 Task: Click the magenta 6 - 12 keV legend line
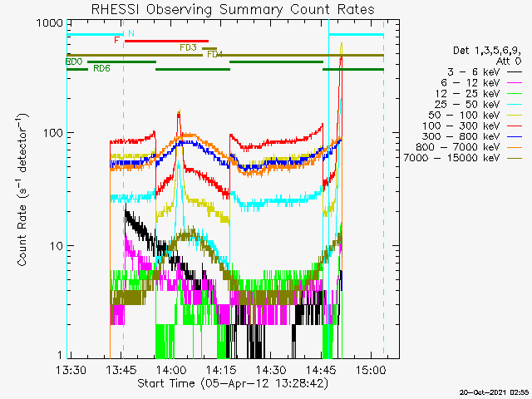pos(515,83)
